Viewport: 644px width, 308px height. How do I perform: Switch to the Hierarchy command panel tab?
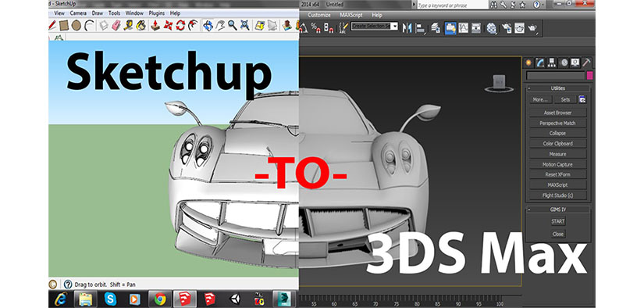(x=553, y=62)
